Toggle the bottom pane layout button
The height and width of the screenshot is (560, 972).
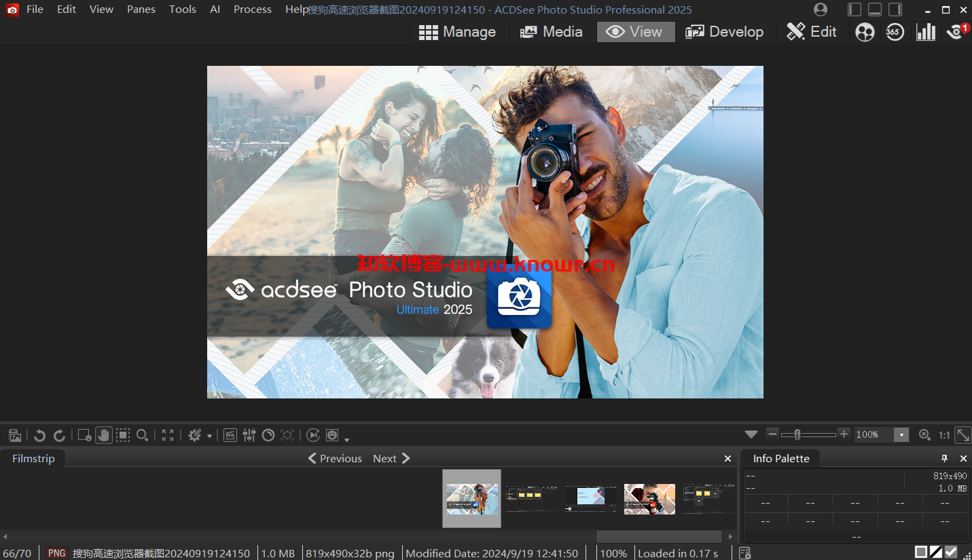click(x=875, y=10)
